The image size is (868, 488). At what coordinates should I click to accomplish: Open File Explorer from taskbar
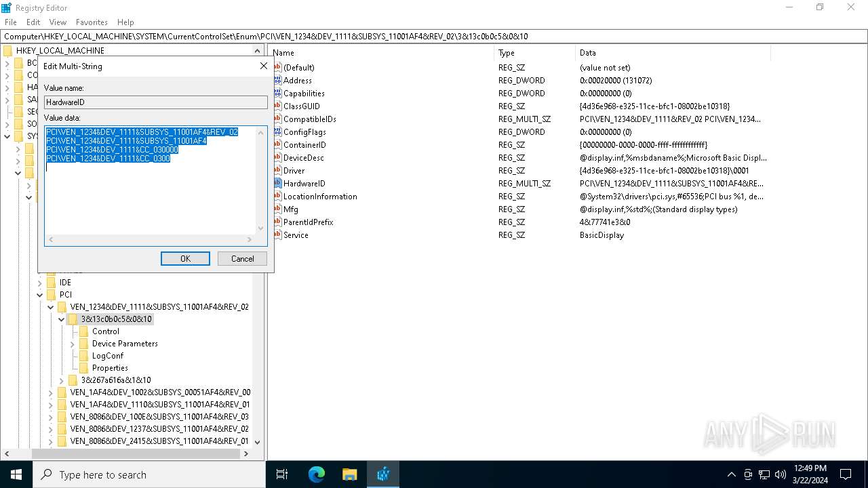349,474
